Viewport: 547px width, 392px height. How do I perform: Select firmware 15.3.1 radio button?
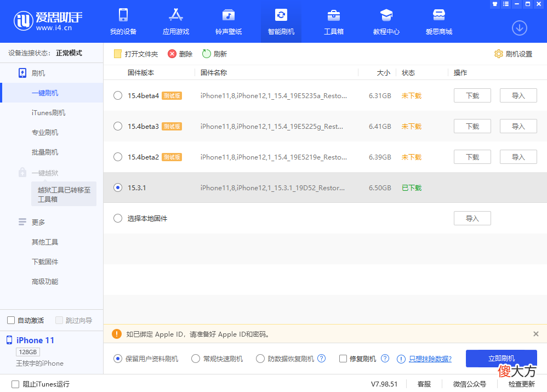point(118,188)
